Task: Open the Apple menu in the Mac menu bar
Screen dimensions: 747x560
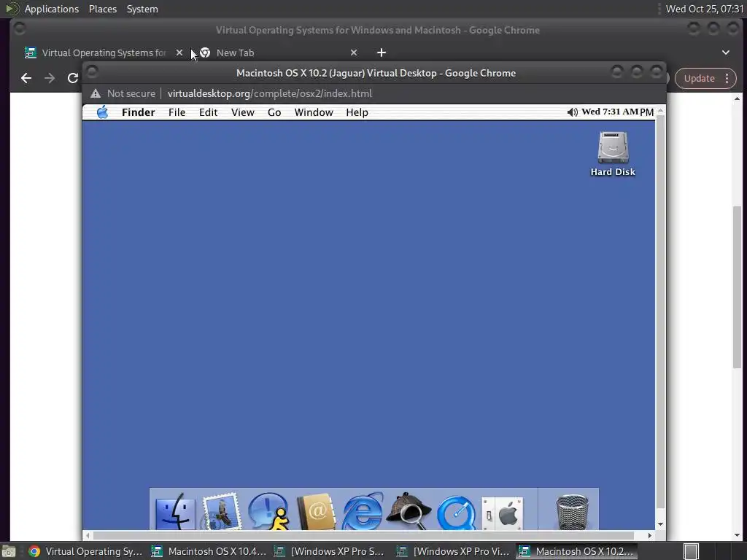Action: click(102, 112)
